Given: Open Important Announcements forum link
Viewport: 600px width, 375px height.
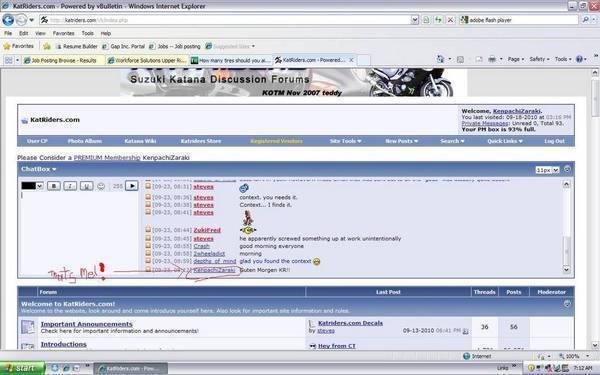Looking at the screenshot, I should 86,324.
